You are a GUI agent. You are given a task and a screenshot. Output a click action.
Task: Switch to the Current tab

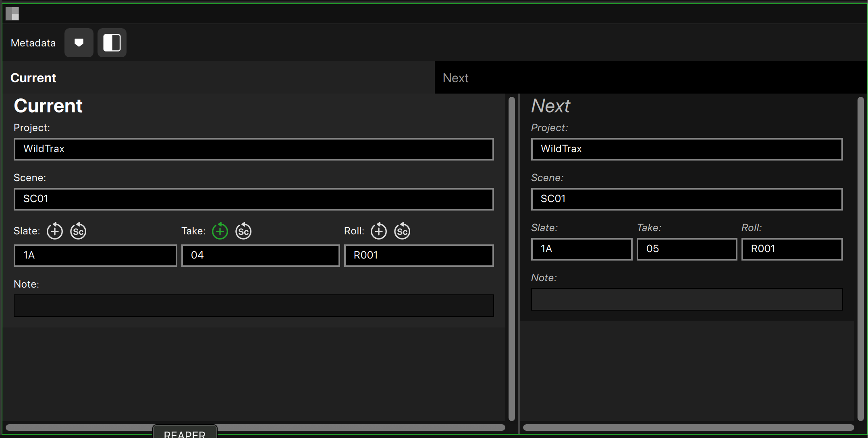33,77
